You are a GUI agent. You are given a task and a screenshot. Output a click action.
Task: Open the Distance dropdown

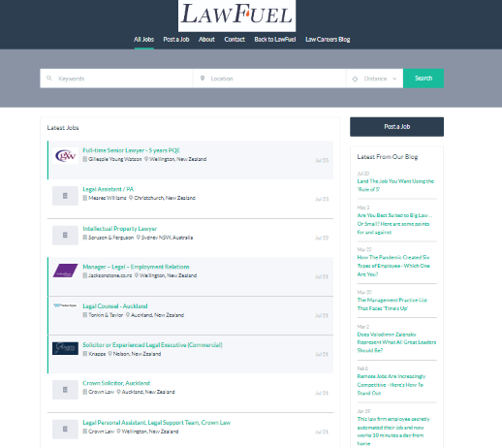coord(375,79)
